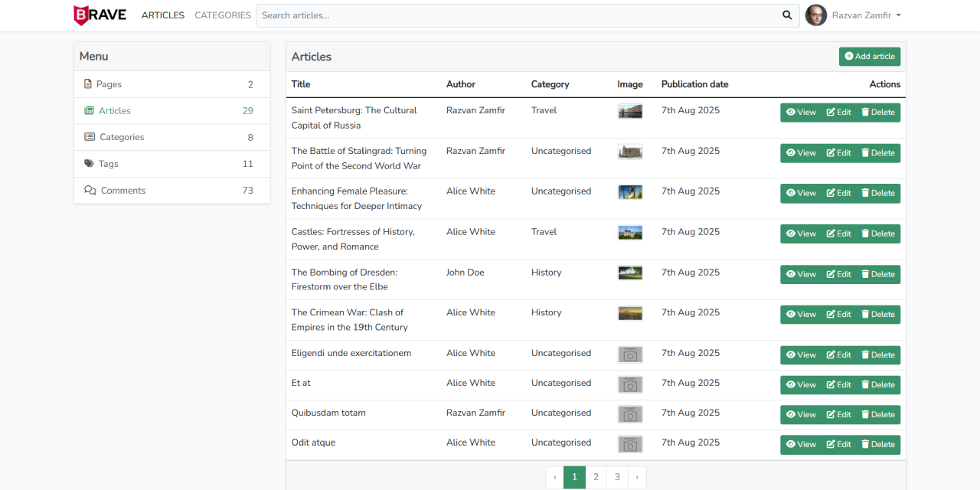Open the Crimean War article thumbnail
The width and height of the screenshot is (980, 490).
[630, 313]
